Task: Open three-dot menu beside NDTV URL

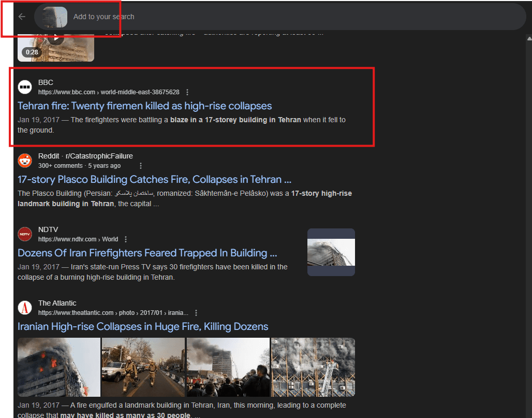Action: coord(126,239)
